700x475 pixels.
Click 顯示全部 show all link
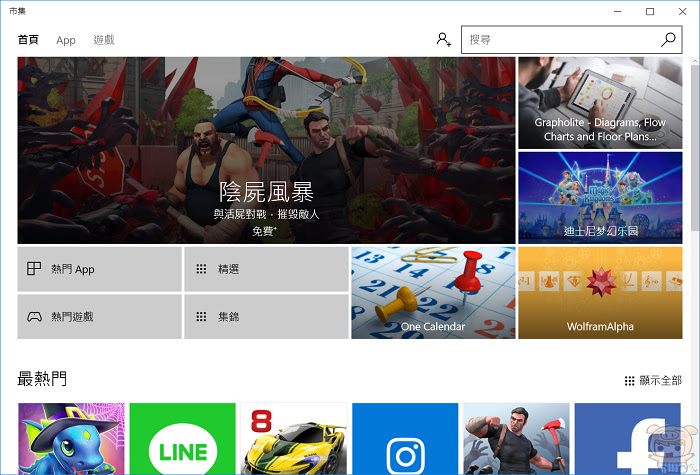653,380
